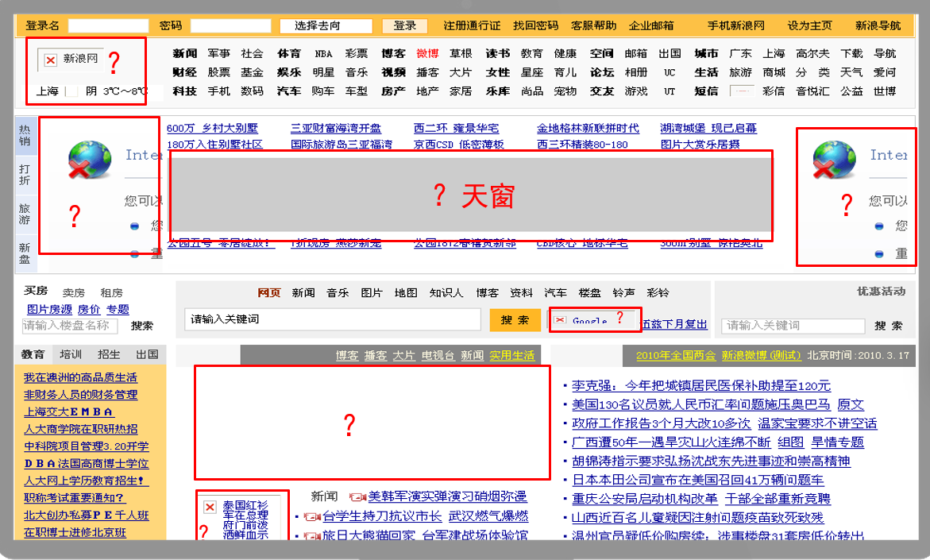Screen dimensions: 930x560
Task: Select 地图 search tab
Action: coord(406,293)
